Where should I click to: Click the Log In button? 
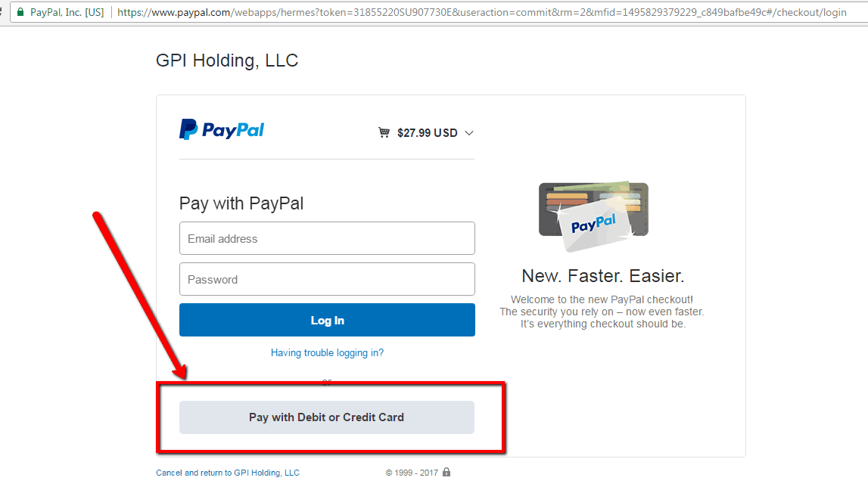[327, 320]
